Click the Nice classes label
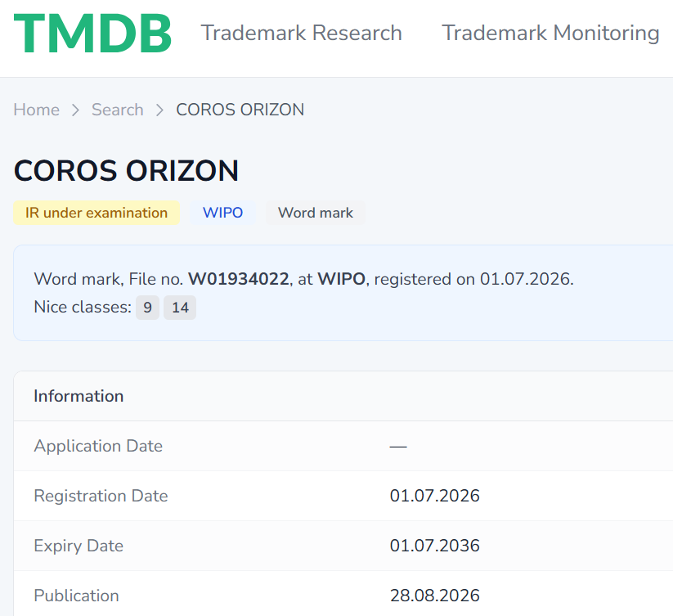This screenshot has width=673, height=616. (83, 308)
